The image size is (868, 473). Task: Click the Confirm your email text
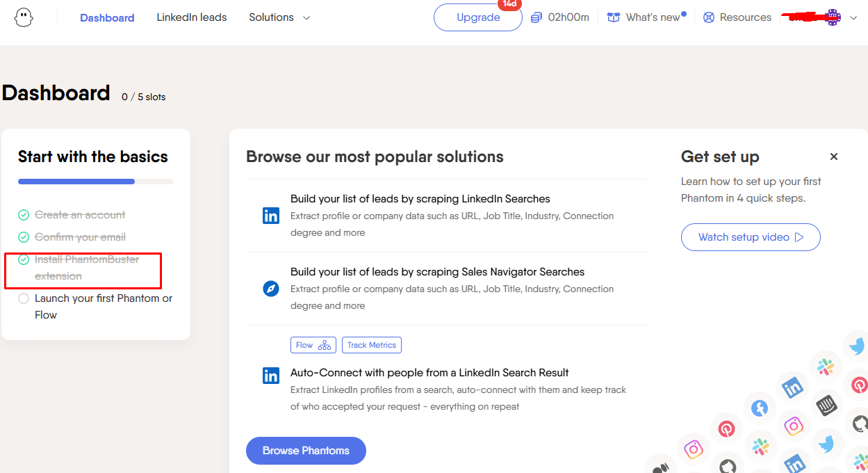pos(80,237)
